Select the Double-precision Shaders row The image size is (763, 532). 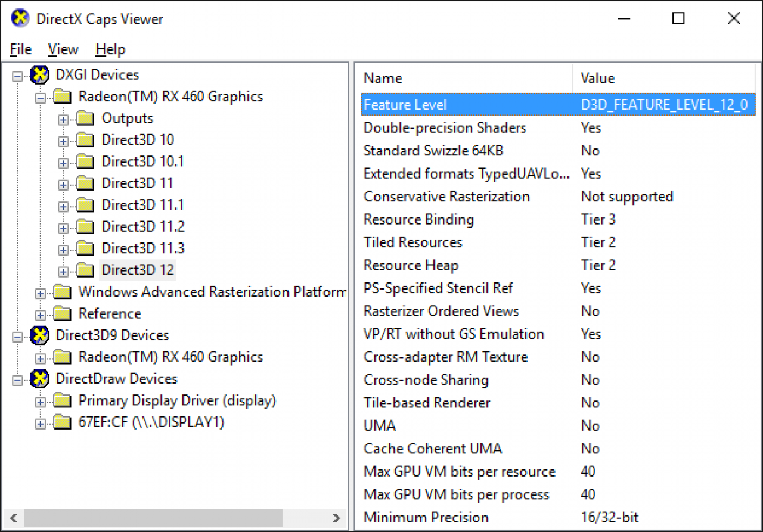pyautogui.click(x=559, y=127)
